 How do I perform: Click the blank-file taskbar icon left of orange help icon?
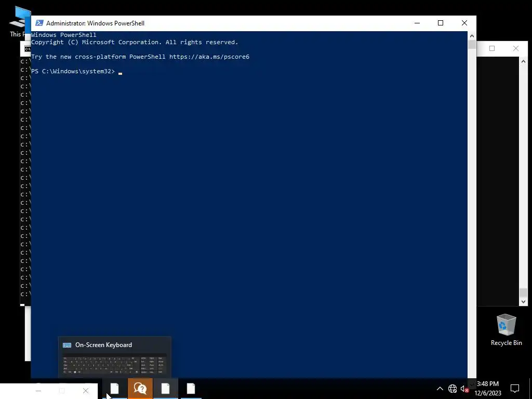click(x=115, y=389)
